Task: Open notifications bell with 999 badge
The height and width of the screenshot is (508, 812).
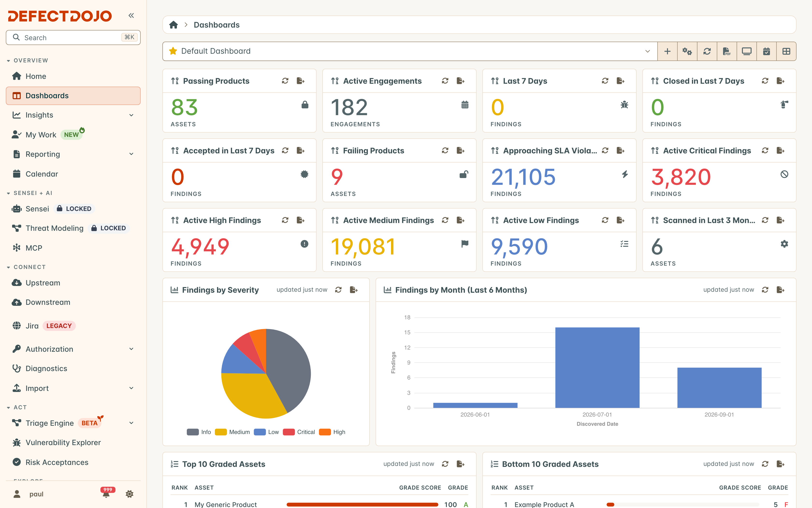Action: (107, 493)
